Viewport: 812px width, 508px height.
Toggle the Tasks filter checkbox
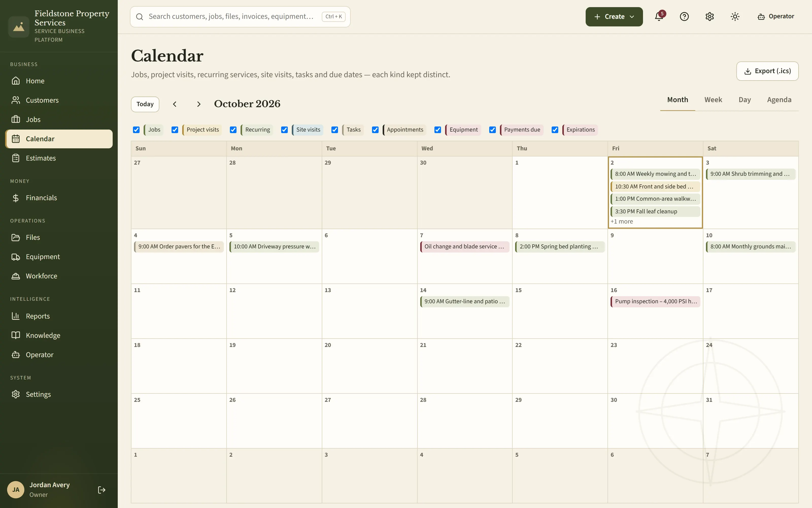(x=334, y=130)
